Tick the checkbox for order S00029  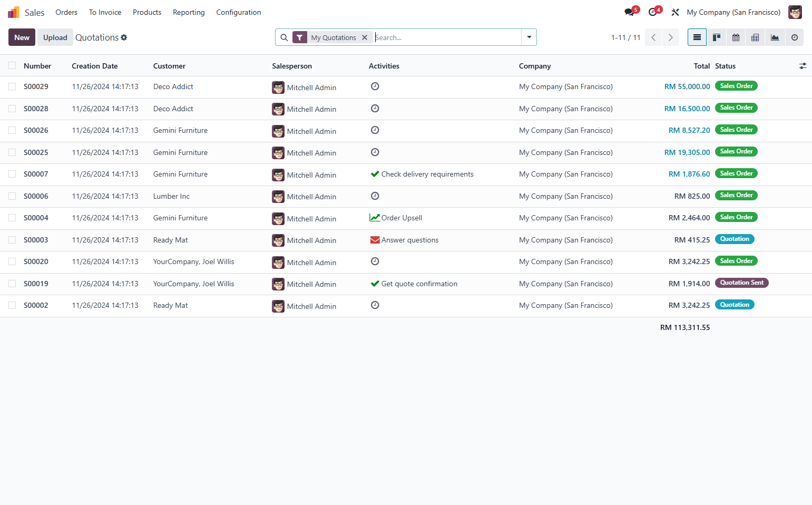pos(12,86)
